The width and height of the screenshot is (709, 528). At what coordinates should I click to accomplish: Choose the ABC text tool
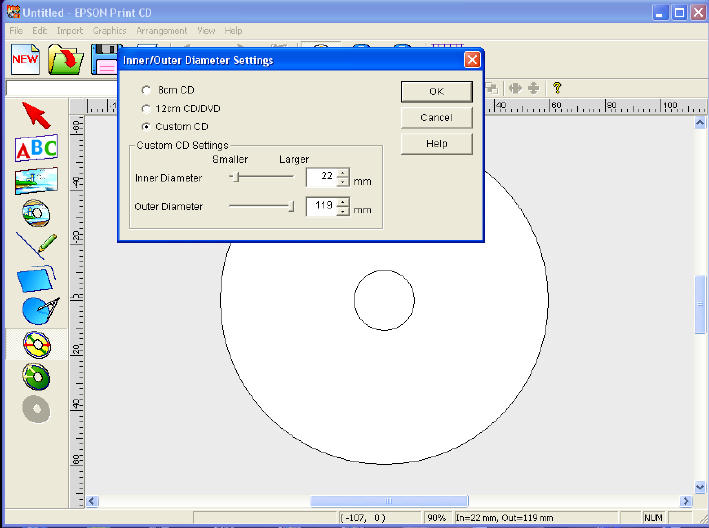[x=36, y=148]
